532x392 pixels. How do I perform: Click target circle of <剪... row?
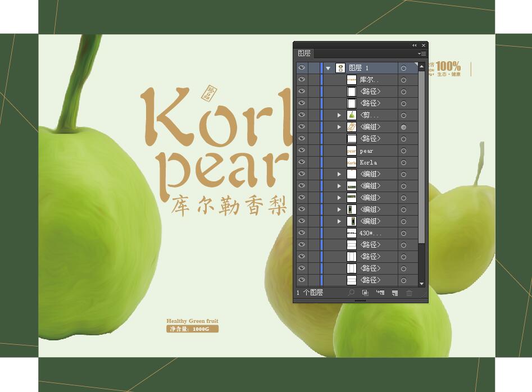[x=403, y=115]
